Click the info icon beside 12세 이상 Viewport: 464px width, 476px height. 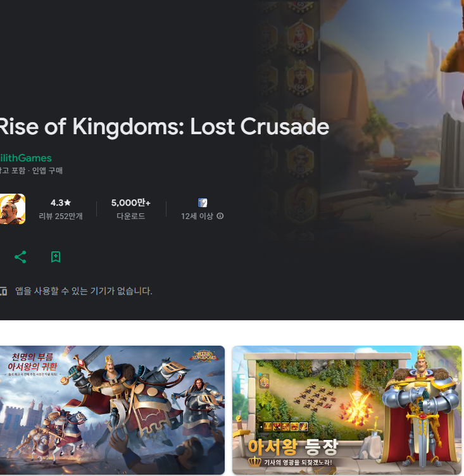[220, 216]
